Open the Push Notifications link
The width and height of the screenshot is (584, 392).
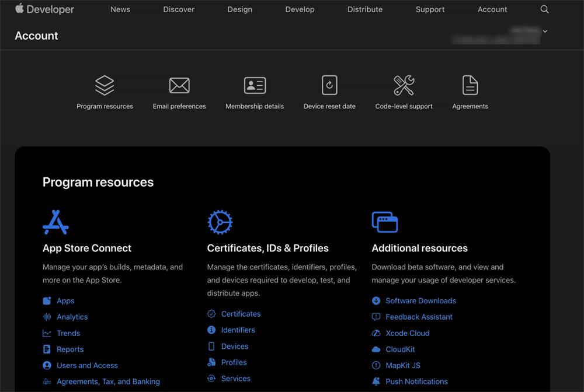(416, 381)
